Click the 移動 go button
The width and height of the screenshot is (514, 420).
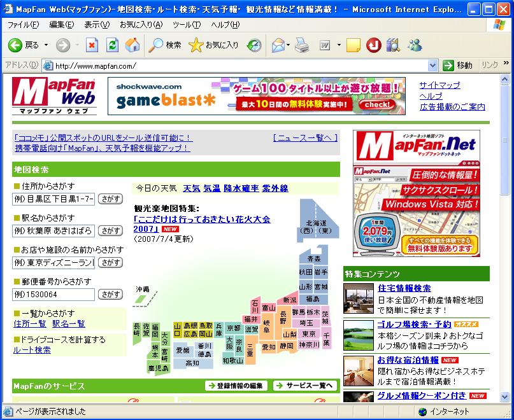point(457,66)
